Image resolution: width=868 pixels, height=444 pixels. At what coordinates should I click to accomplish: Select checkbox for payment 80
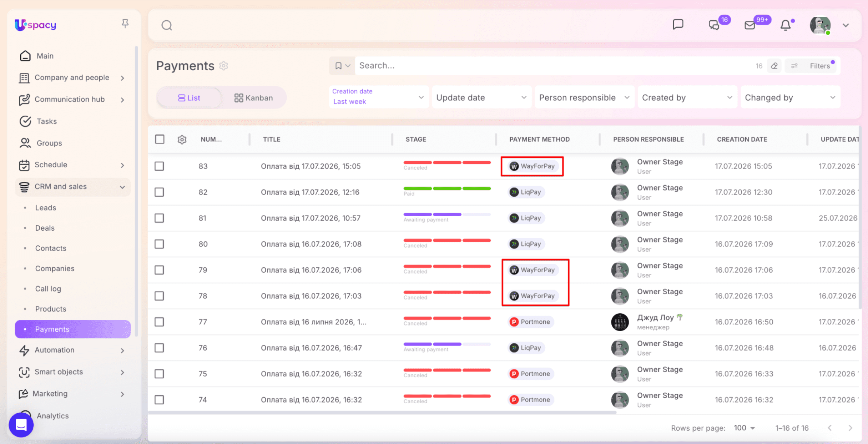point(159,244)
